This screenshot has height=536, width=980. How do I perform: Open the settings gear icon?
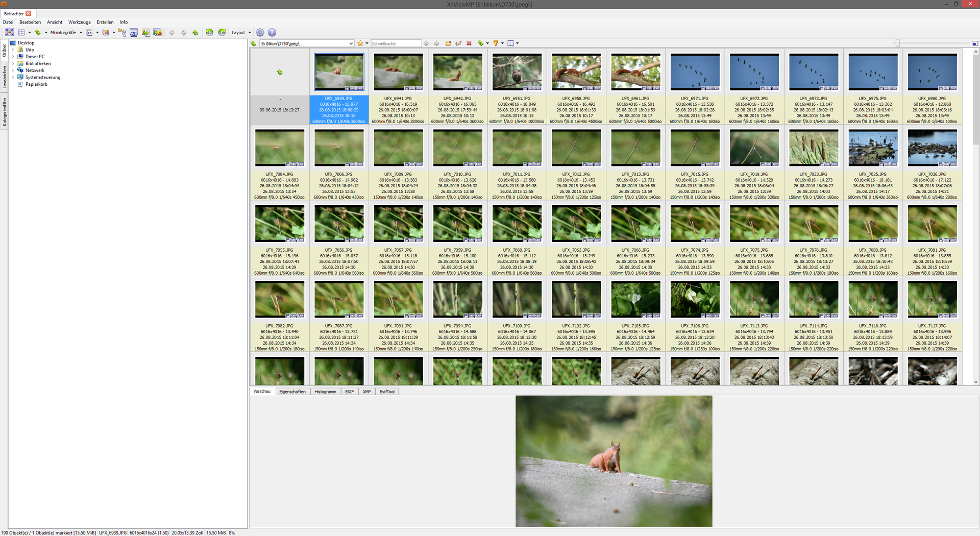(x=260, y=33)
